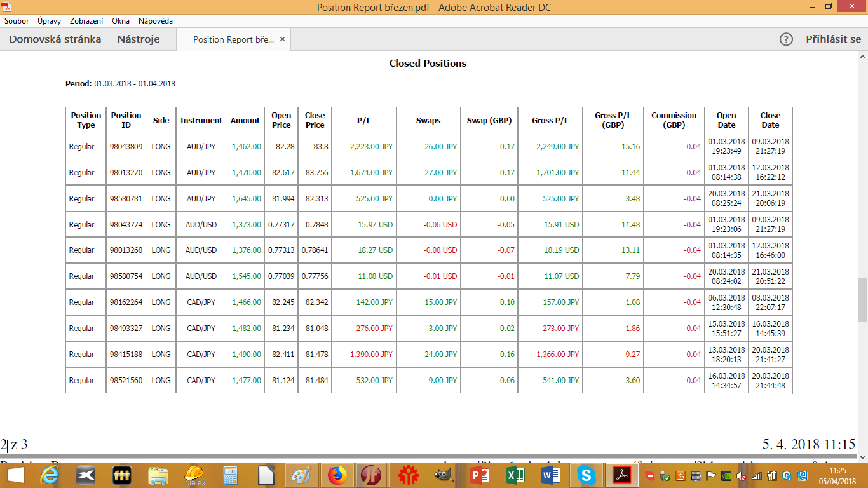Open the Úpravy menu
The width and height of the screenshot is (868, 488).
coord(49,21)
